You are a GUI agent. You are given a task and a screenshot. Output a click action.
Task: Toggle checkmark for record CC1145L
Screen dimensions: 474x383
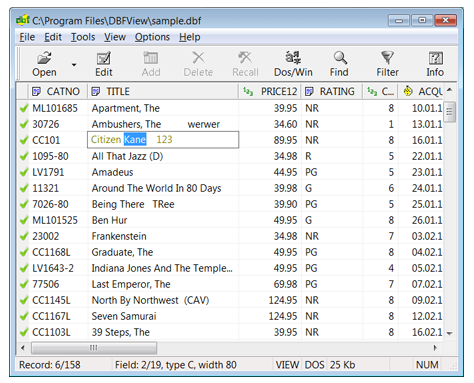click(x=24, y=300)
